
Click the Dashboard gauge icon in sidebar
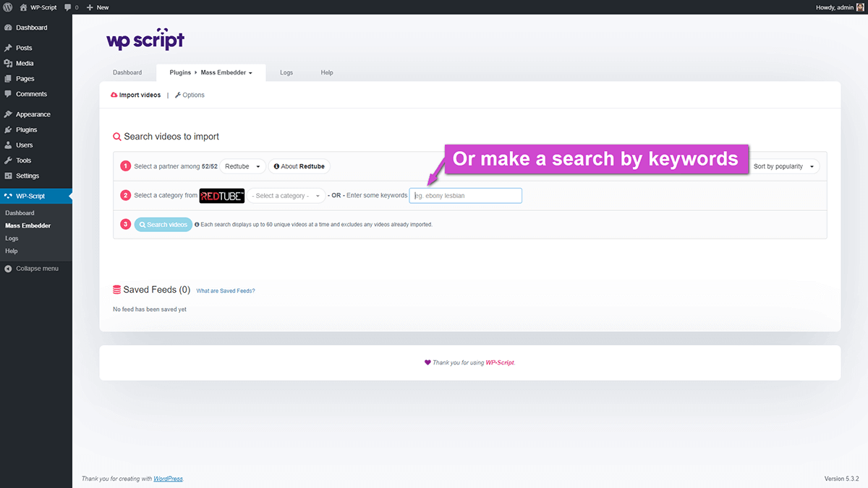click(x=8, y=27)
